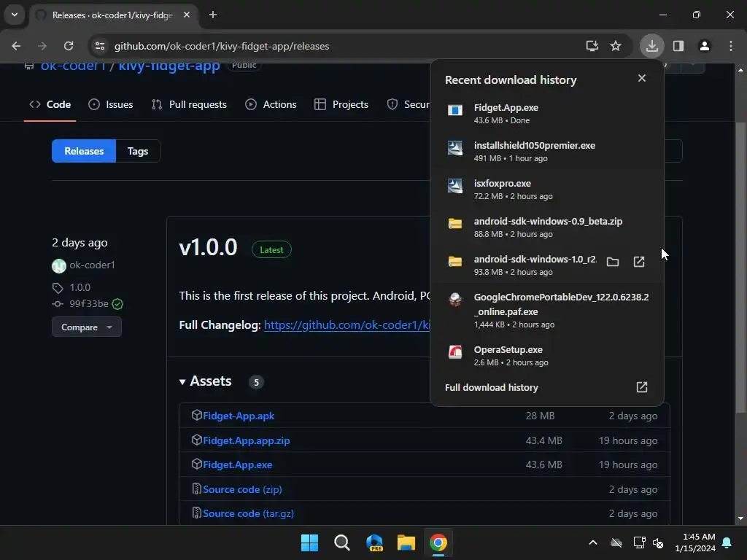This screenshot has width=747, height=560.
Task: Collapse the Assets section triangle
Action: click(x=182, y=382)
